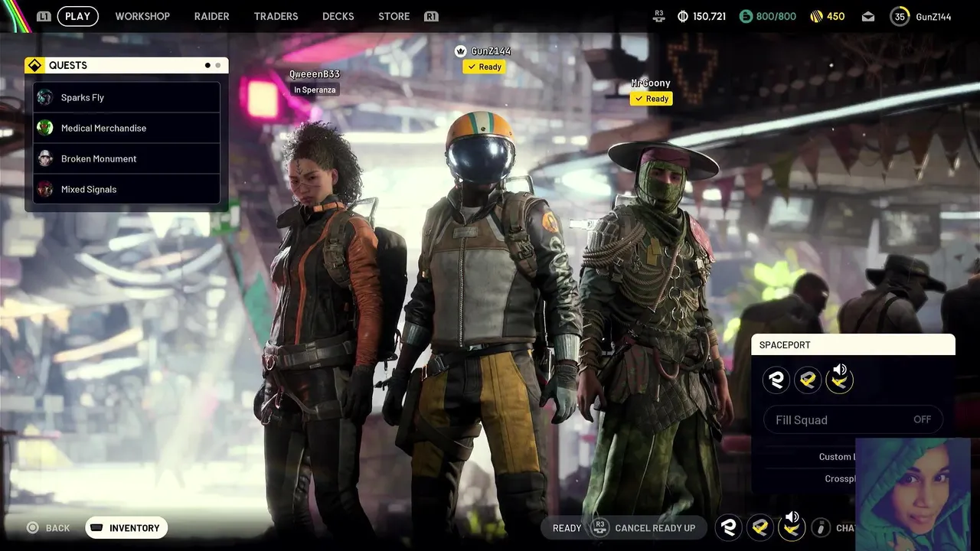Screen dimensions: 980x551
Task: Click the first squad emblem in bottom bar
Action: (x=729, y=527)
